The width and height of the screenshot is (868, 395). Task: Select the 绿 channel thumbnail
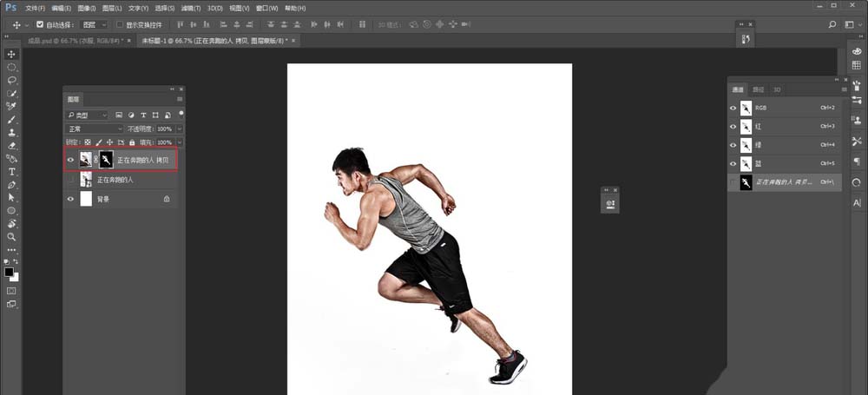746,145
